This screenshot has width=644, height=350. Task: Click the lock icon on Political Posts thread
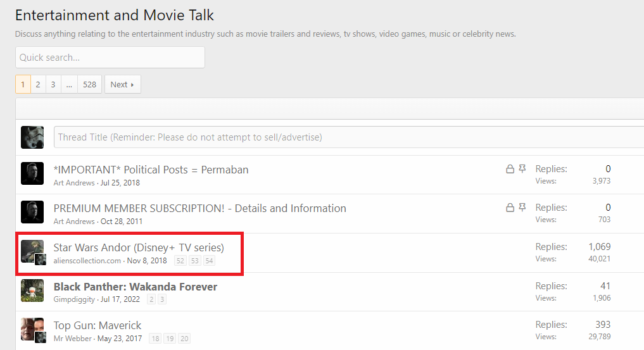pyautogui.click(x=510, y=169)
